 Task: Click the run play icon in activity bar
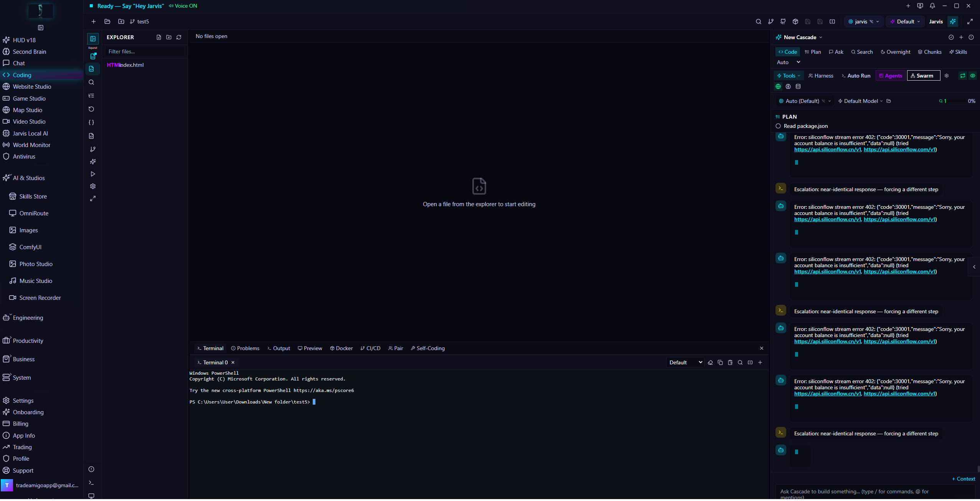click(92, 174)
